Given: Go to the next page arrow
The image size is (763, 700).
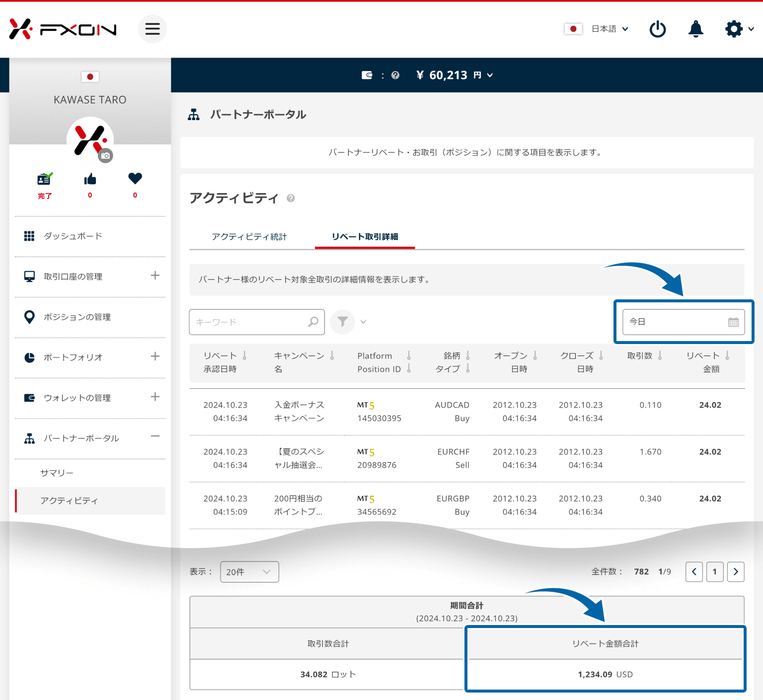Looking at the screenshot, I should click(x=736, y=572).
